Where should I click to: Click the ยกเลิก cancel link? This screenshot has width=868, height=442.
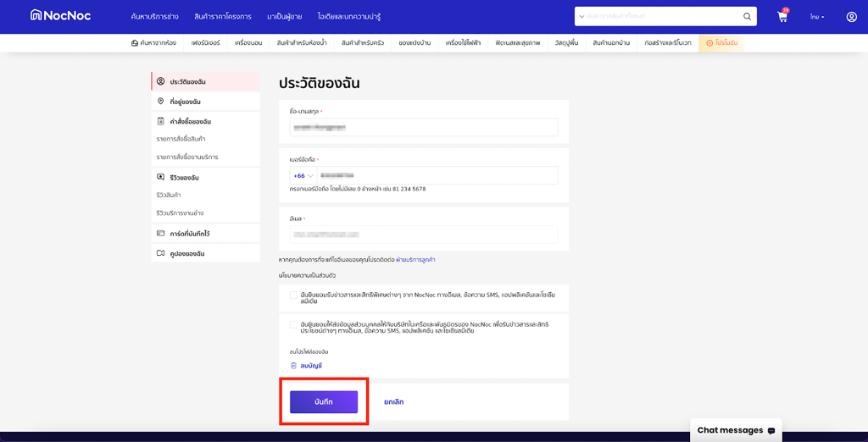[x=393, y=402]
